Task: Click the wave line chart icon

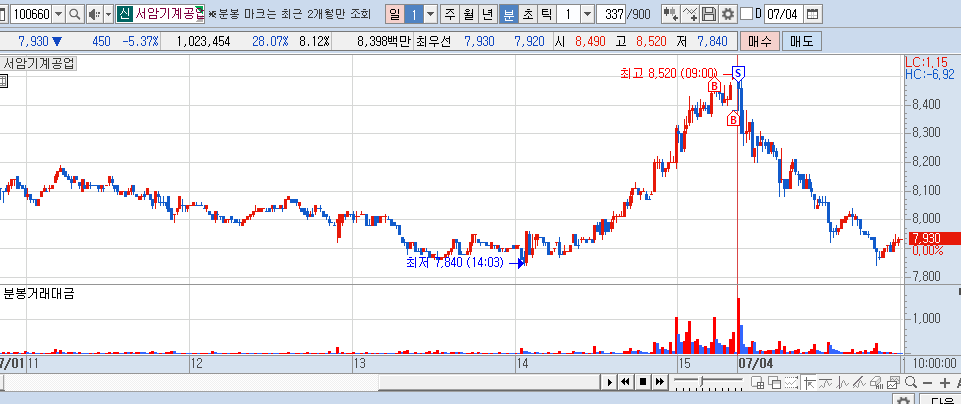Action: point(842,383)
